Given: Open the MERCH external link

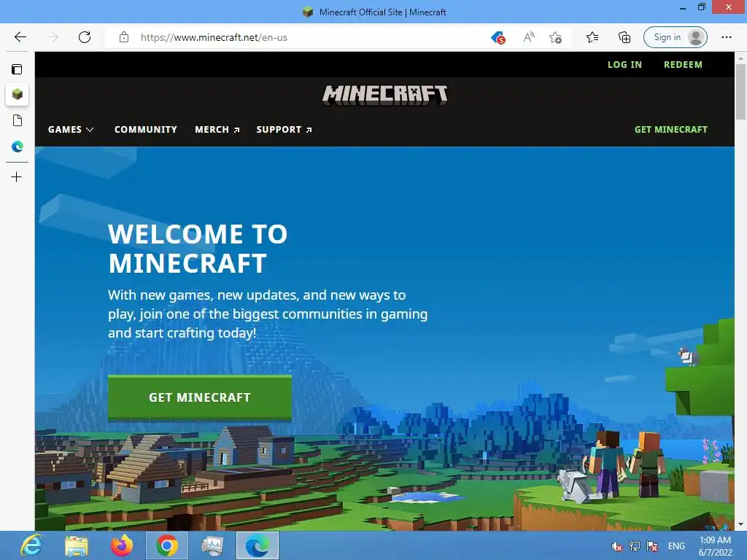Looking at the screenshot, I should pos(217,130).
